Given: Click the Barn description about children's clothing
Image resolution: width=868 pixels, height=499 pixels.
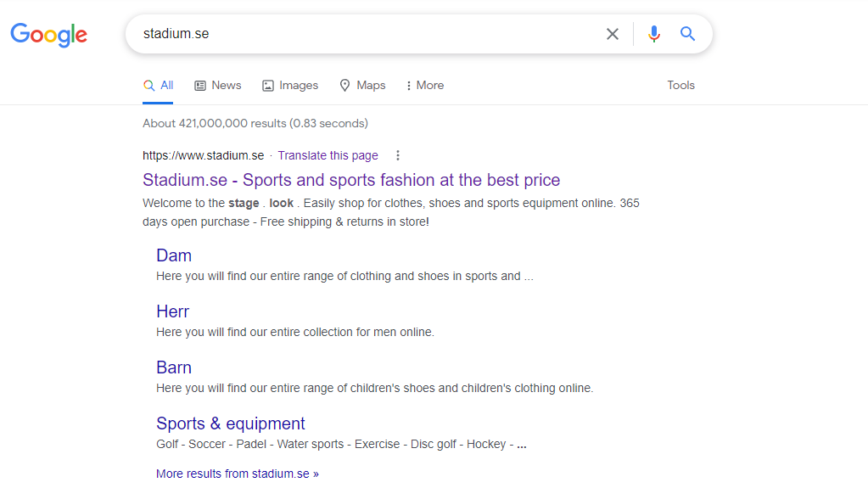Looking at the screenshot, I should [x=375, y=388].
